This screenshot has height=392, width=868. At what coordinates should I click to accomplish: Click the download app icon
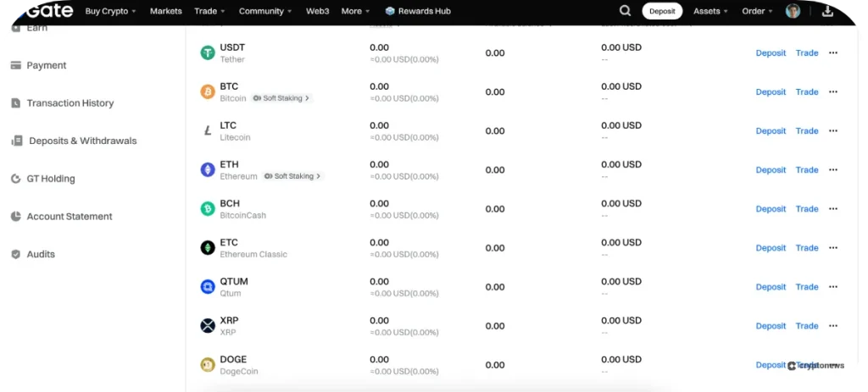(x=828, y=11)
